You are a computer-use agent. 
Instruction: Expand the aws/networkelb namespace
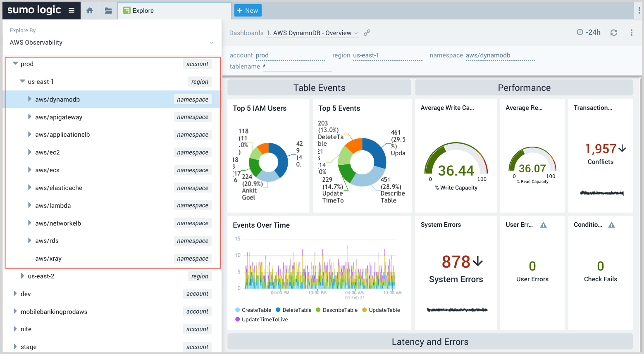click(29, 223)
